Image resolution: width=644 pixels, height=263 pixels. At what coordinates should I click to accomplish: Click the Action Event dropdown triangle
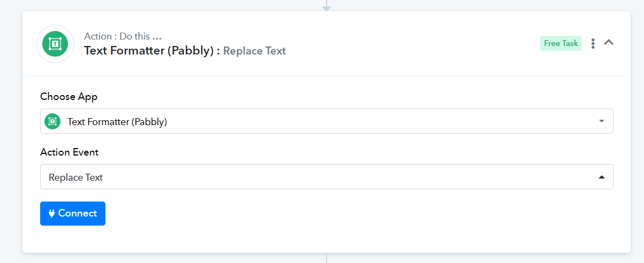pyautogui.click(x=602, y=177)
